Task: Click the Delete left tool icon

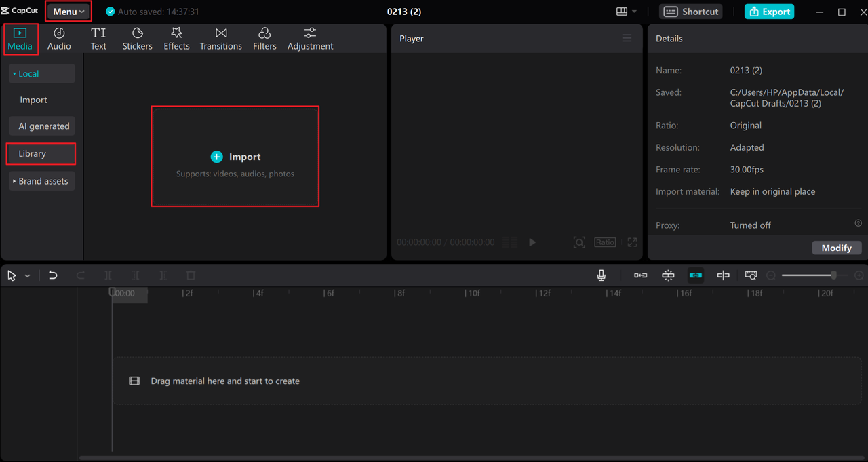Action: tap(136, 275)
